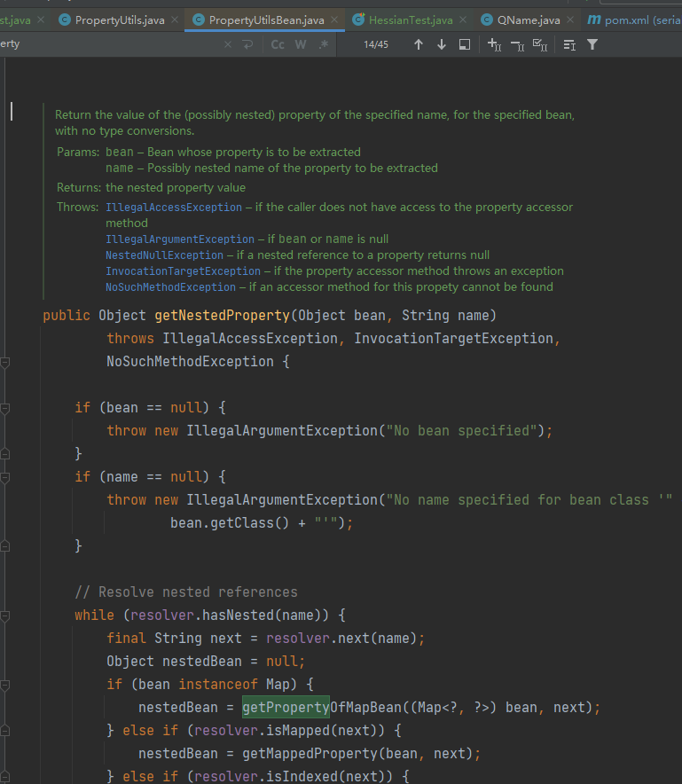Click highlighted getProperty in getPropertyOfMapBean
This screenshot has height=784, width=682.
286,708
